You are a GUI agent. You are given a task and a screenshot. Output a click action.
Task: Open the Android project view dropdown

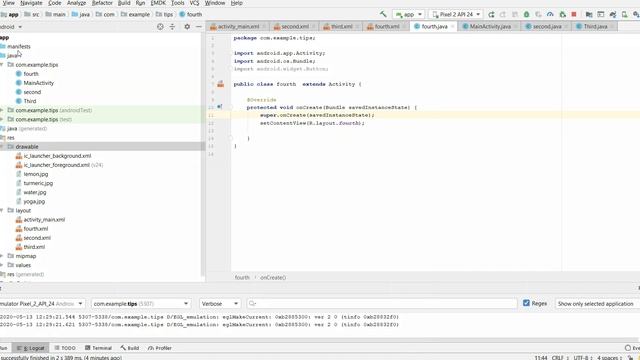(x=11, y=27)
